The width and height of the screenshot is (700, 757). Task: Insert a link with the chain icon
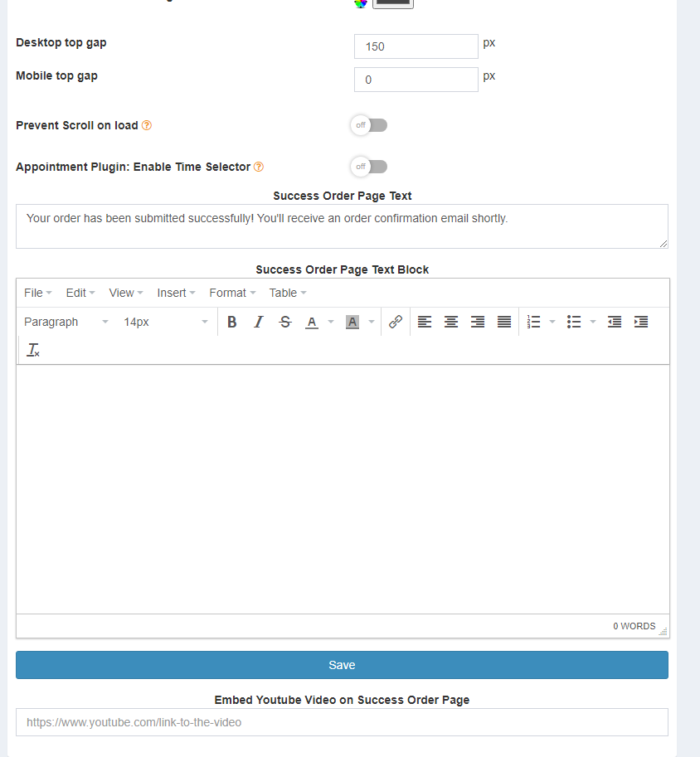(396, 322)
